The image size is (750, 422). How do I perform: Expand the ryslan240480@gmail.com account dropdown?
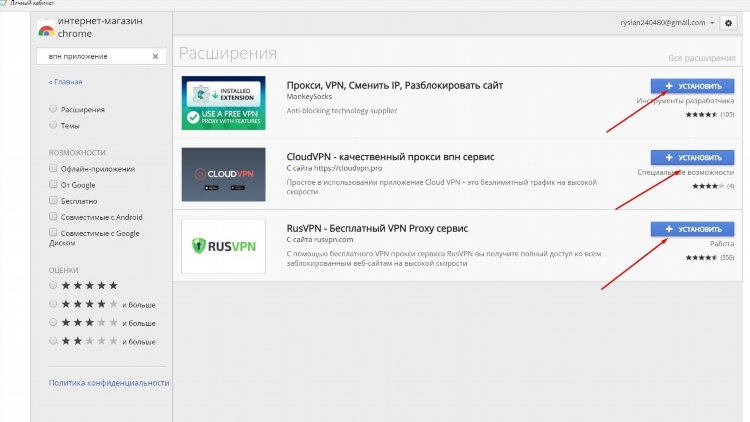[667, 22]
